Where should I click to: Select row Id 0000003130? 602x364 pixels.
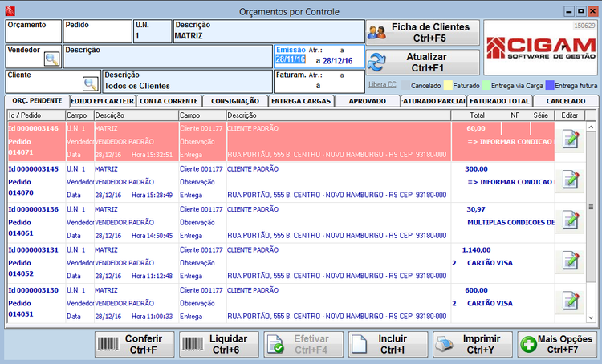click(x=282, y=303)
